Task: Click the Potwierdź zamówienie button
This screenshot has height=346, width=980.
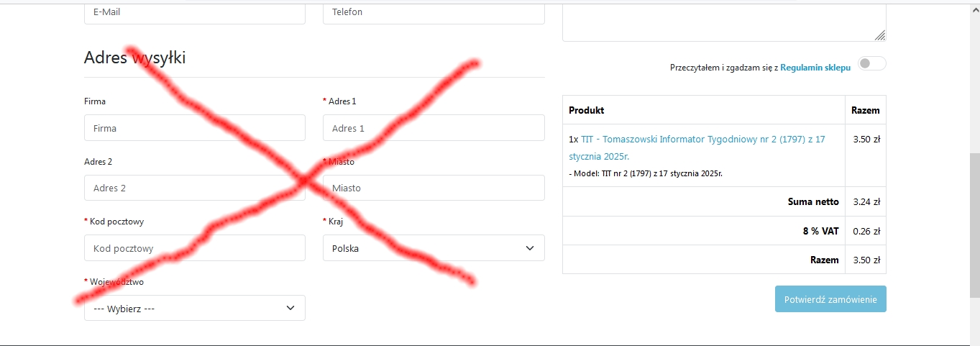Action: (x=830, y=299)
